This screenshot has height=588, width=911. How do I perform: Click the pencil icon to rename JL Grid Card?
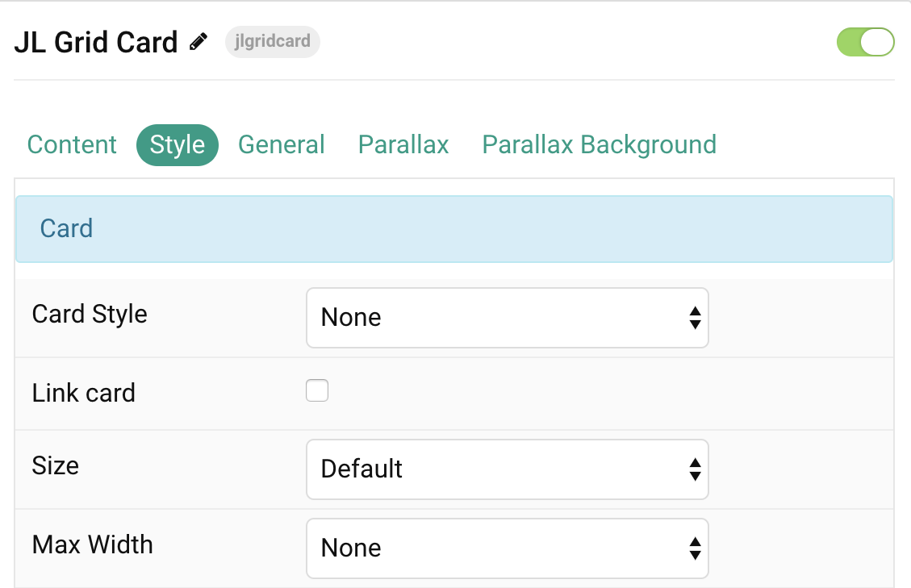click(198, 41)
